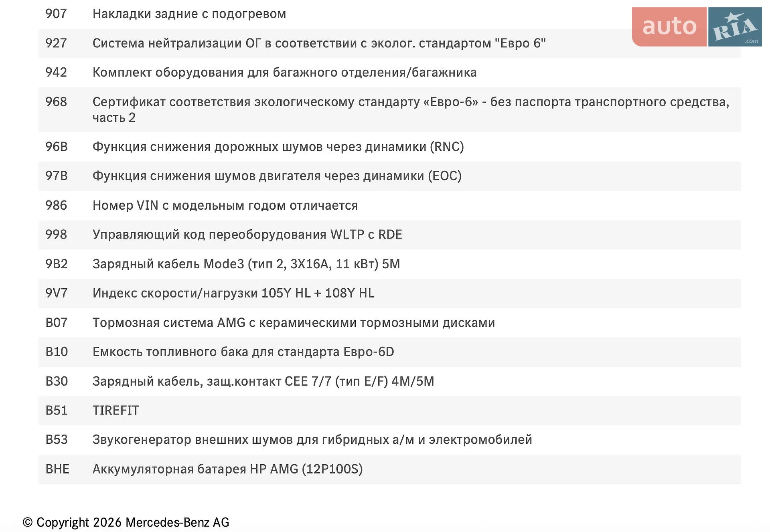Click the Copyright 2026 Mercedes-Benz AG text
This screenshot has width=770, height=532.
pos(126,522)
